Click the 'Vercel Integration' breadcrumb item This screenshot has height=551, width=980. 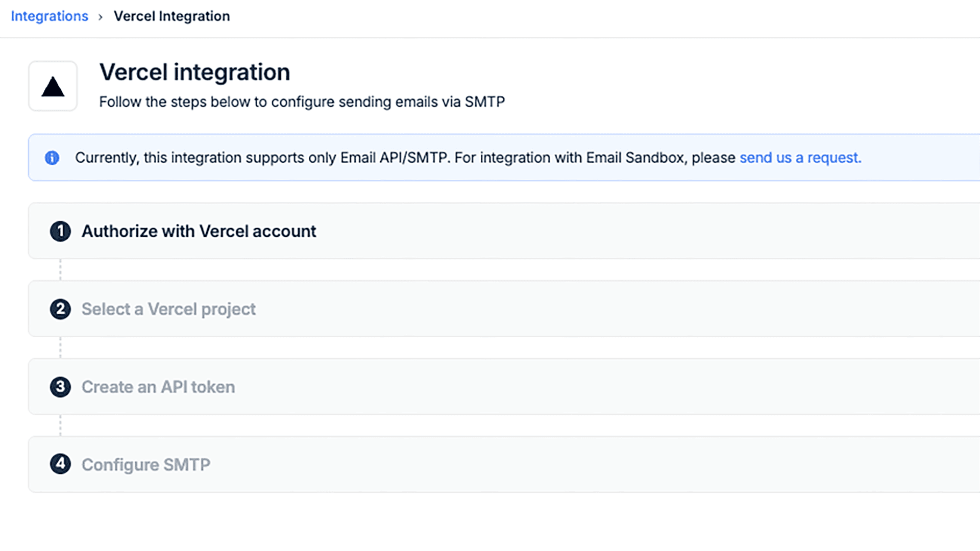click(x=171, y=16)
